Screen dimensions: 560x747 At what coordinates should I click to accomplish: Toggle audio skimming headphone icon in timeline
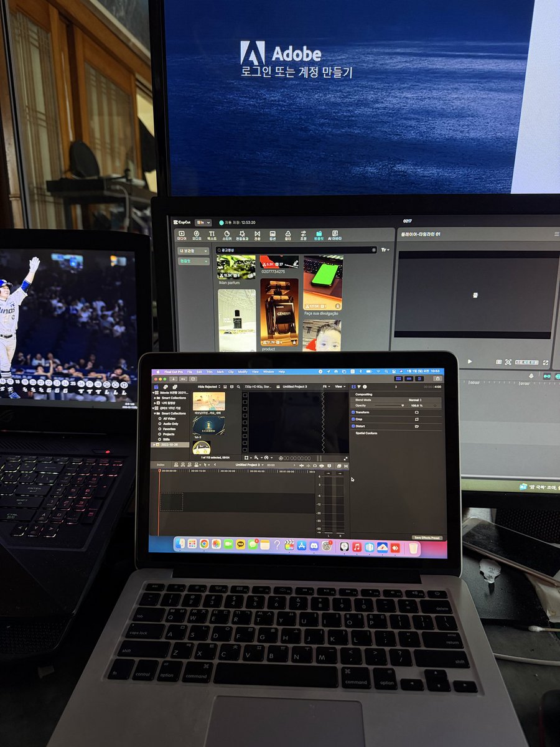coord(314,465)
